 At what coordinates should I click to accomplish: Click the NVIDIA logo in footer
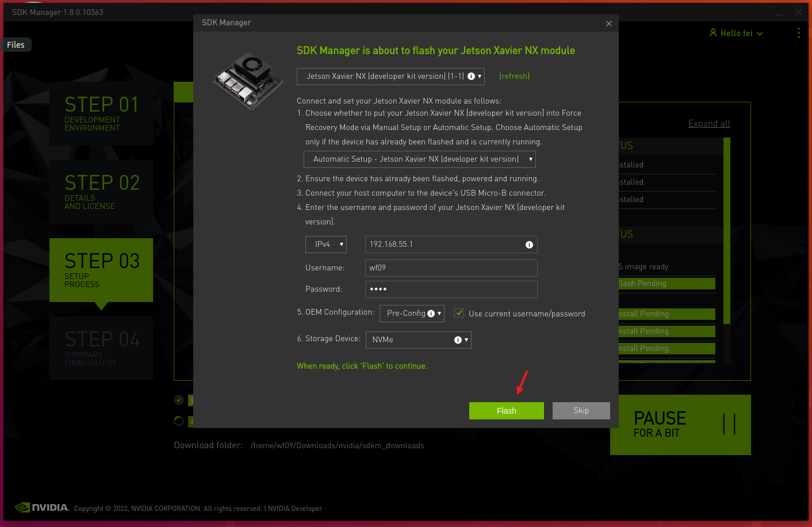42,507
